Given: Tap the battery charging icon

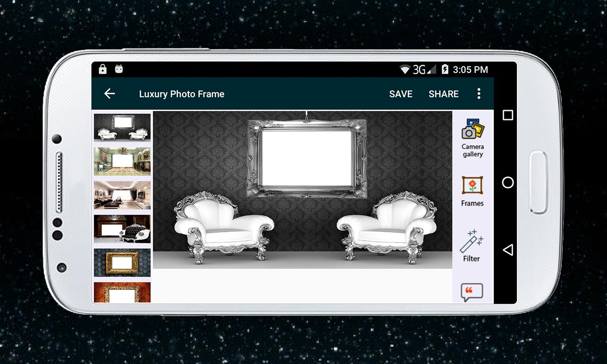Looking at the screenshot, I should [445, 70].
